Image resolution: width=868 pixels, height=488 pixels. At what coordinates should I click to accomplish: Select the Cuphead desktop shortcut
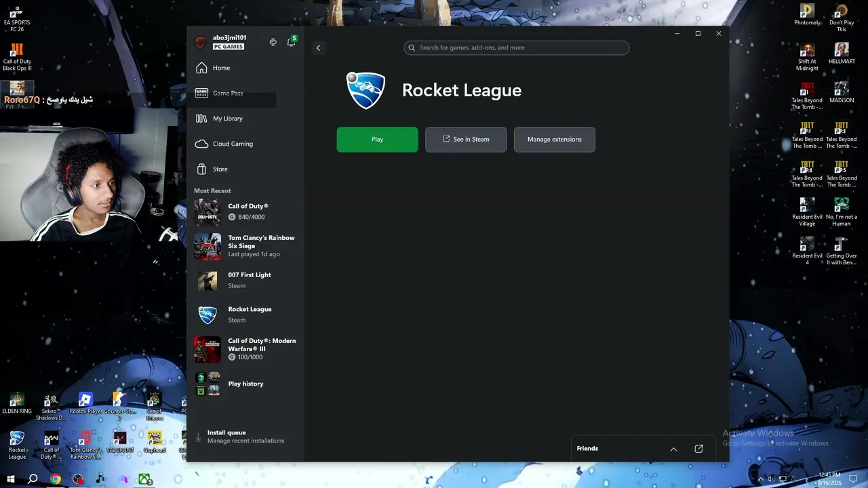tap(155, 442)
